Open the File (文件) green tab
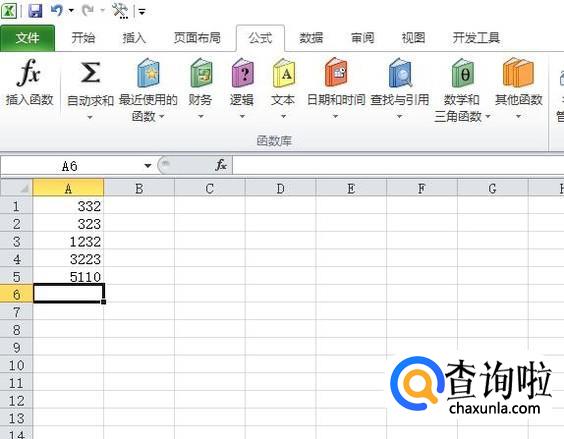 coord(28,38)
